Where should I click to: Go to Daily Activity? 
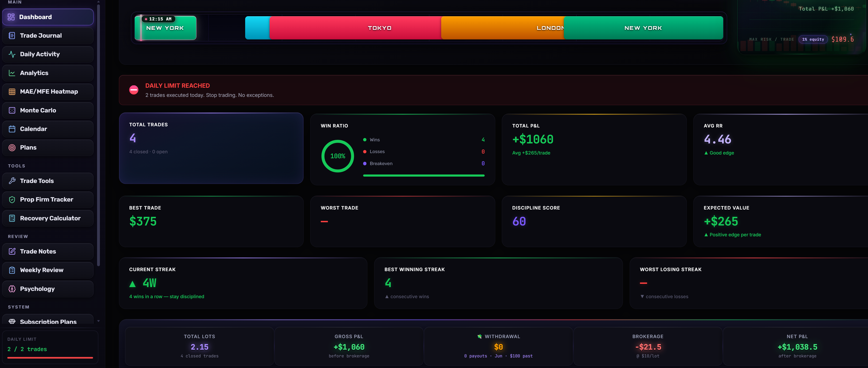(x=48, y=54)
